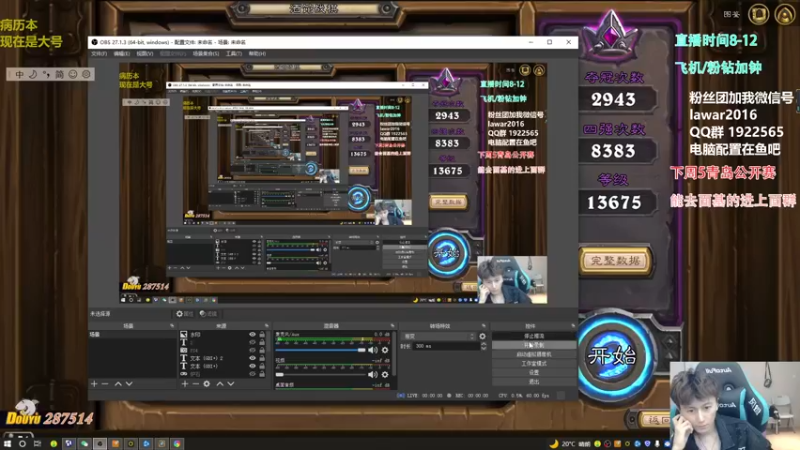
Task: Lock the 文本 (GDI+) 2 source
Action: coord(262,358)
